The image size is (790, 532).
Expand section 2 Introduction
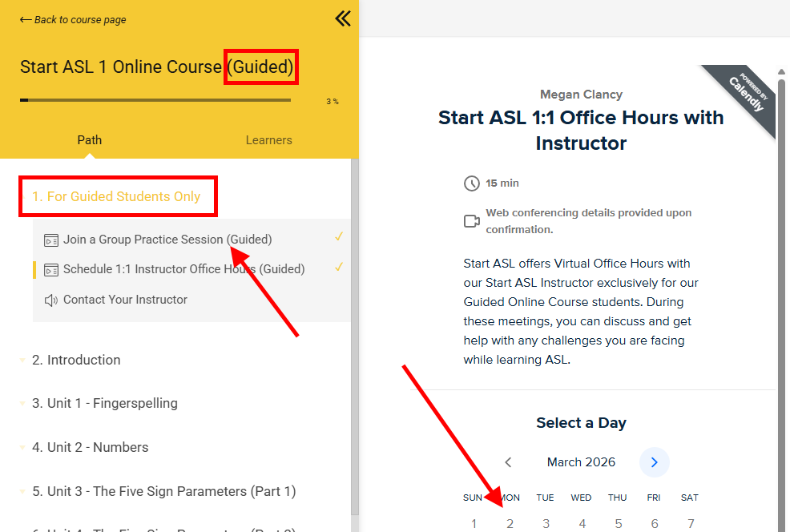(x=76, y=361)
